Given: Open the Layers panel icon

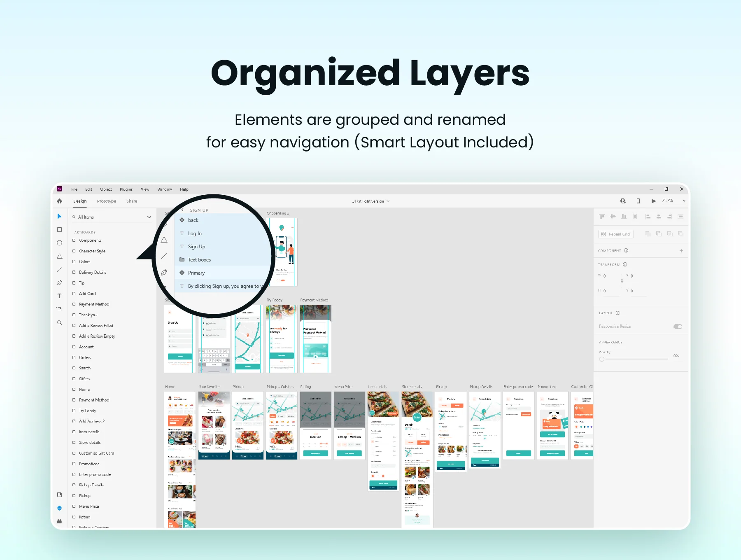Looking at the screenshot, I should click(59, 508).
